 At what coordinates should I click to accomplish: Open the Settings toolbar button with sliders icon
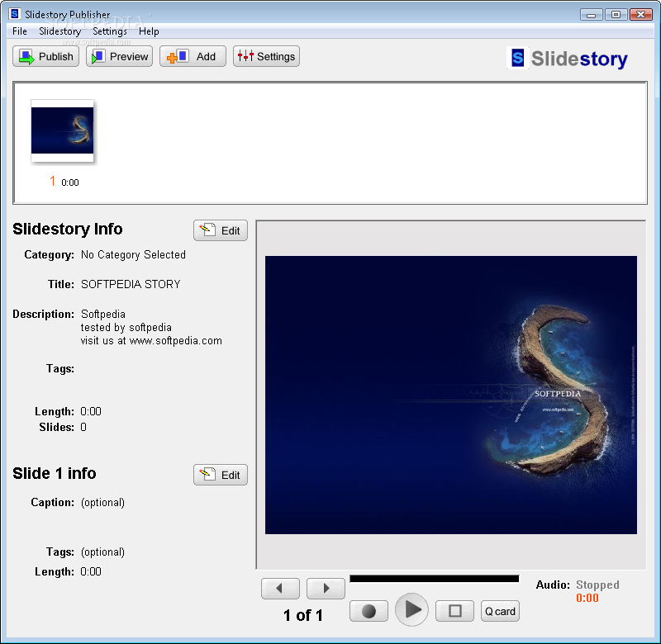[x=266, y=56]
